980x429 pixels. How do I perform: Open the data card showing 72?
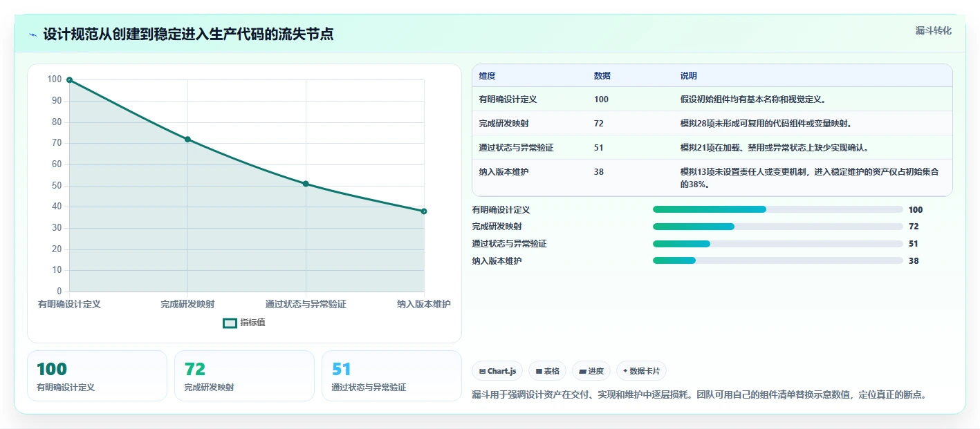244,376
